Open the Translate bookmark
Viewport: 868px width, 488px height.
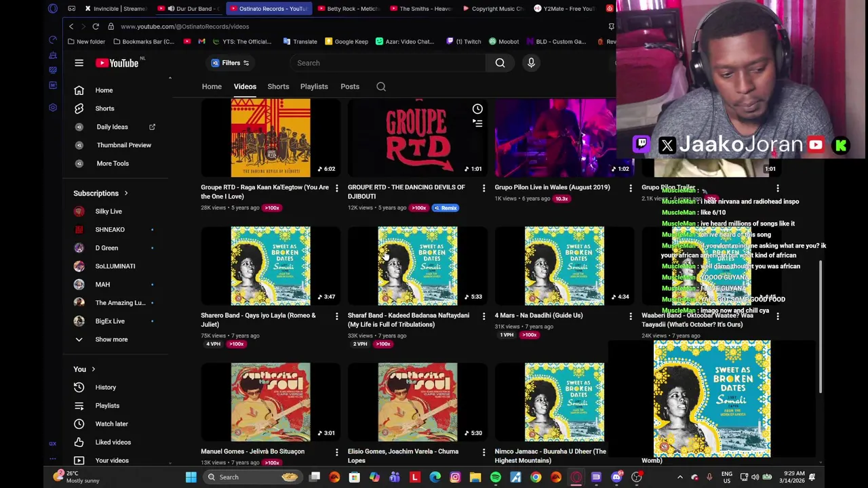[299, 42]
